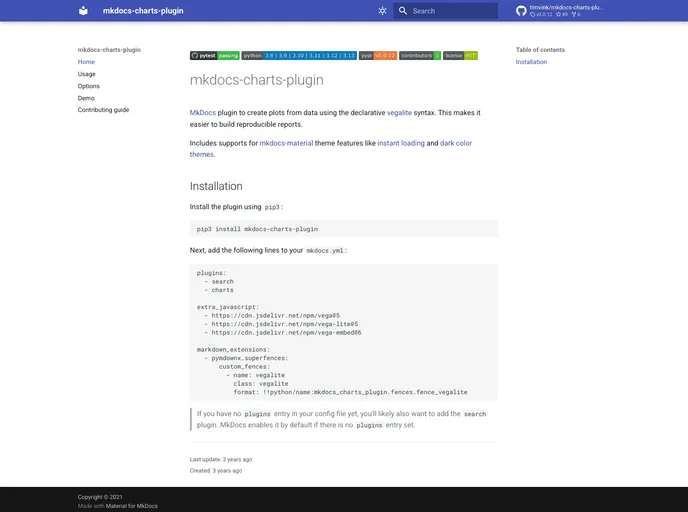This screenshot has height=512, width=688.
Task: Open the Contributing guide navigation item
Action: click(x=103, y=110)
